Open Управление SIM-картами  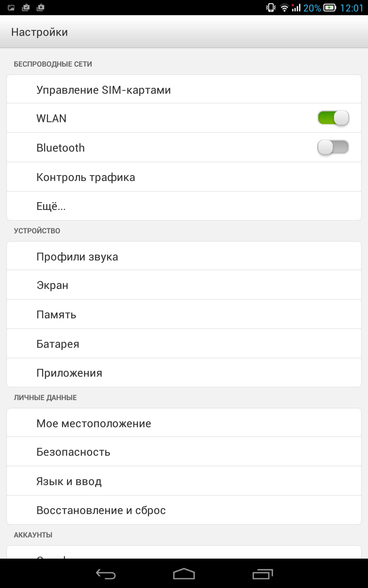pos(184,90)
